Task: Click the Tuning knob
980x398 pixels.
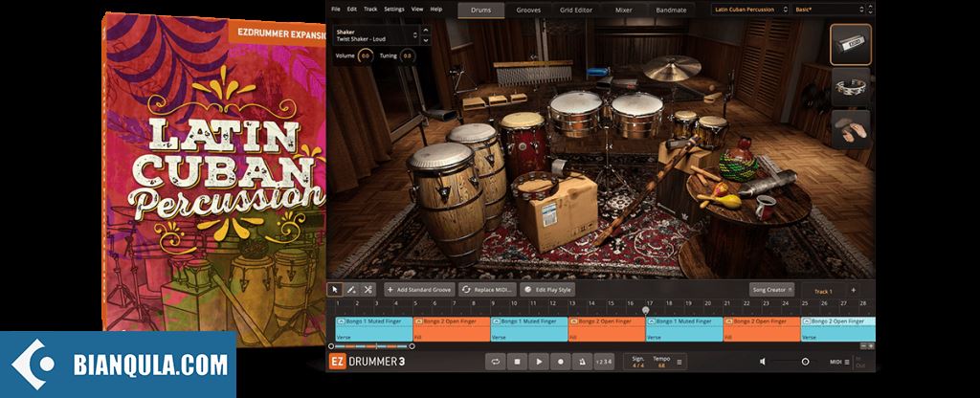Action: point(407,56)
